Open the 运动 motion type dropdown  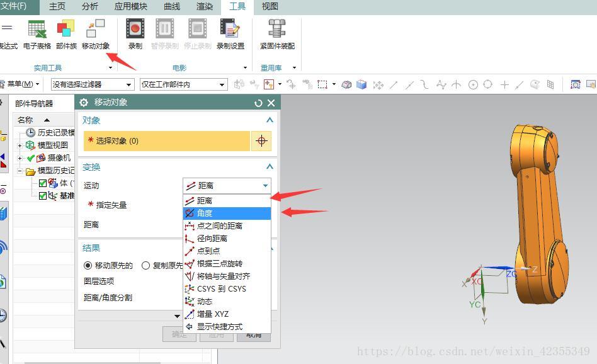pyautogui.click(x=227, y=186)
